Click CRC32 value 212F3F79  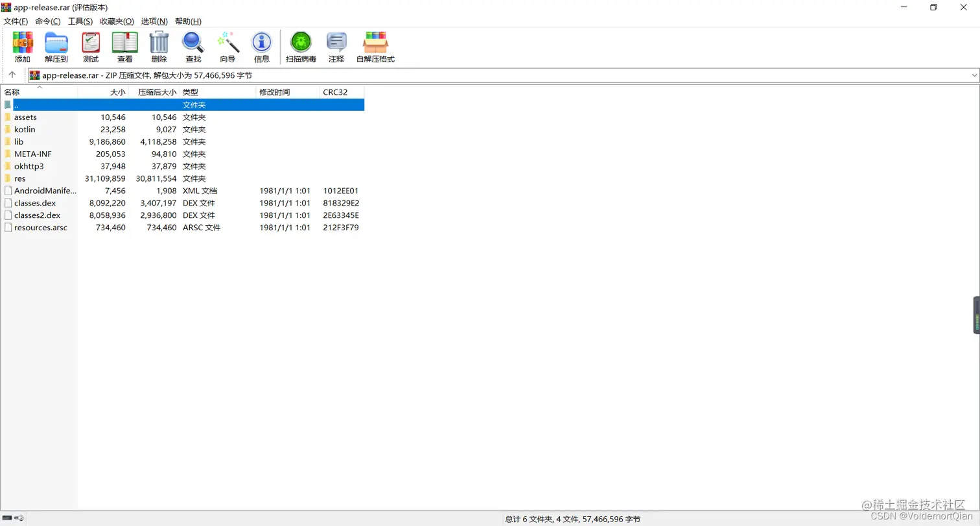341,228
